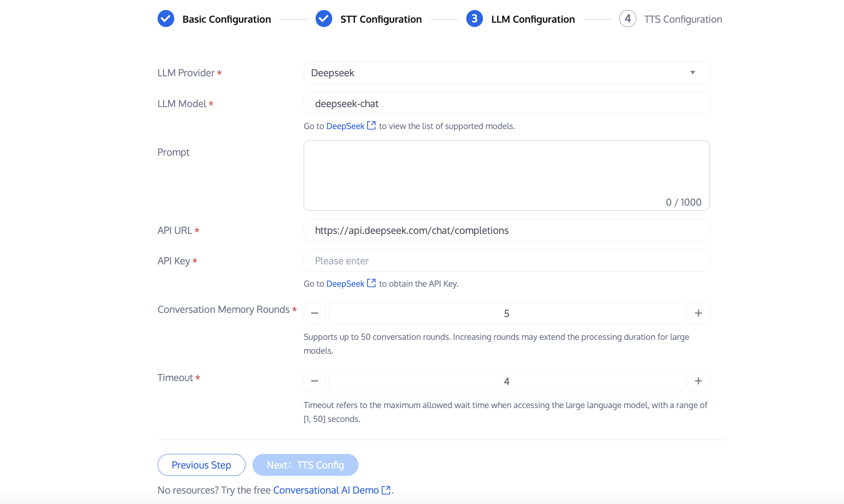
Task: Decrease Timeout value with minus button
Action: [x=314, y=381]
